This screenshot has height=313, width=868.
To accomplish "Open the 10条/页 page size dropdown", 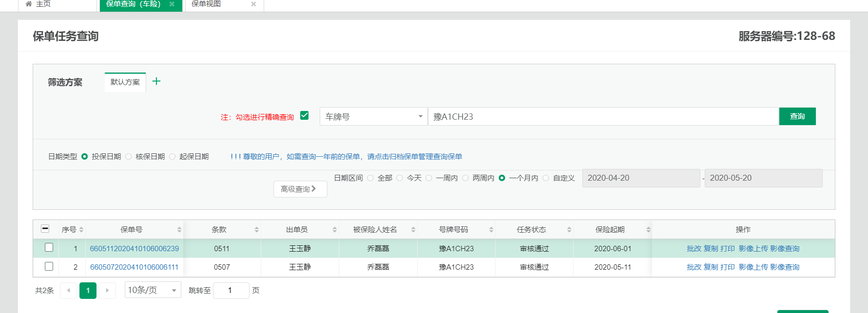I will [x=153, y=291].
